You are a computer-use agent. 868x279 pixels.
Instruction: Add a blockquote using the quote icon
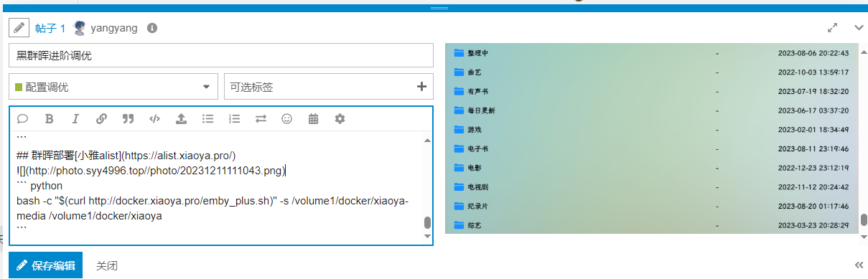(x=128, y=119)
